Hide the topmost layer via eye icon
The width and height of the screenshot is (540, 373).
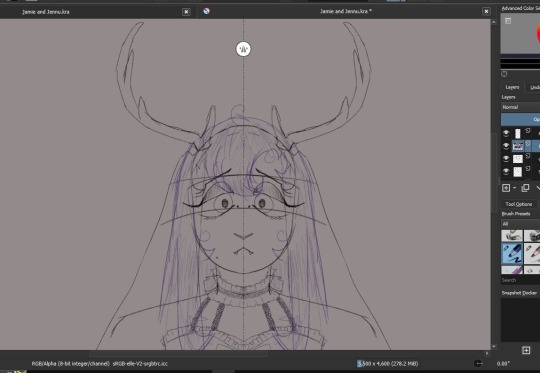click(x=506, y=133)
